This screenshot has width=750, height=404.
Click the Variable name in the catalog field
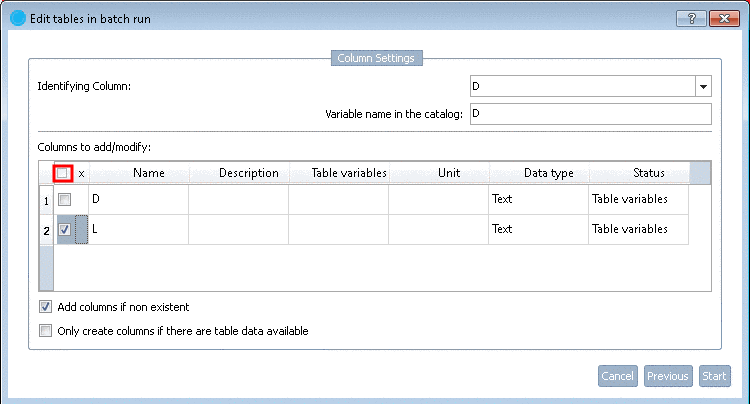591,114
